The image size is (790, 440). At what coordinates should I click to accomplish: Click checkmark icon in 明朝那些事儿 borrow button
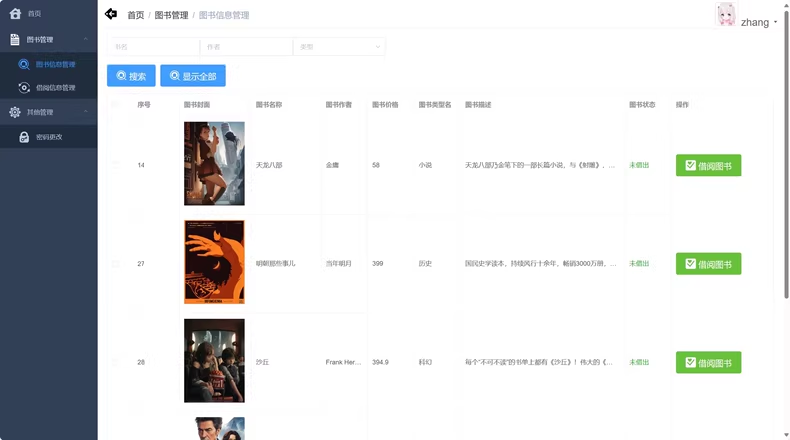pyautogui.click(x=690, y=264)
